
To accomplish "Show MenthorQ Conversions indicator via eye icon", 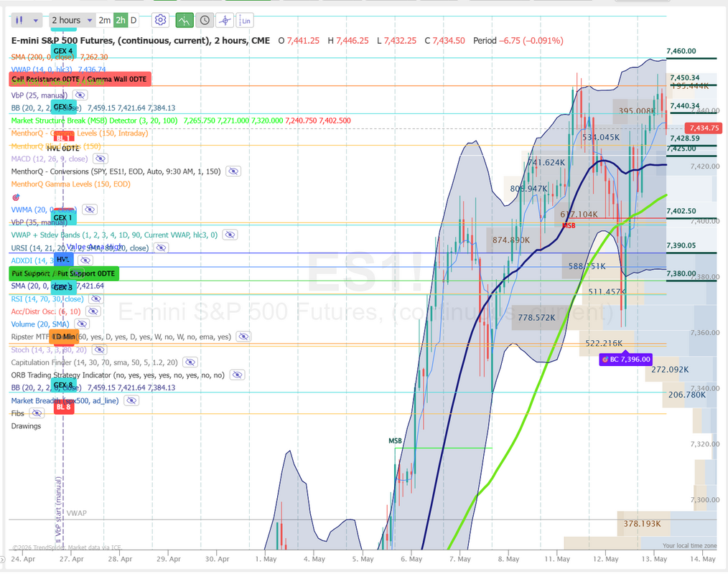I will tap(233, 171).
